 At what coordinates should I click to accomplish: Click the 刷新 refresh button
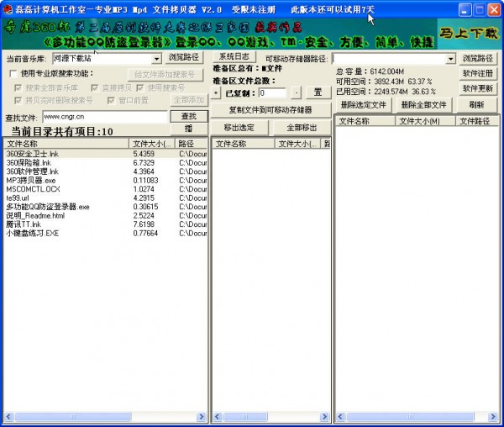click(476, 105)
